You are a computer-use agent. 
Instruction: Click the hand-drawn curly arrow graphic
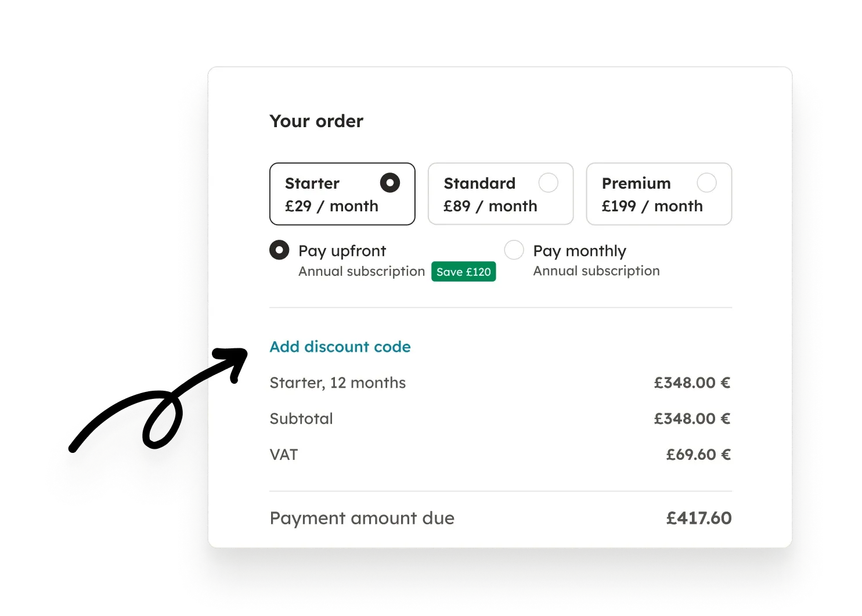tap(158, 399)
